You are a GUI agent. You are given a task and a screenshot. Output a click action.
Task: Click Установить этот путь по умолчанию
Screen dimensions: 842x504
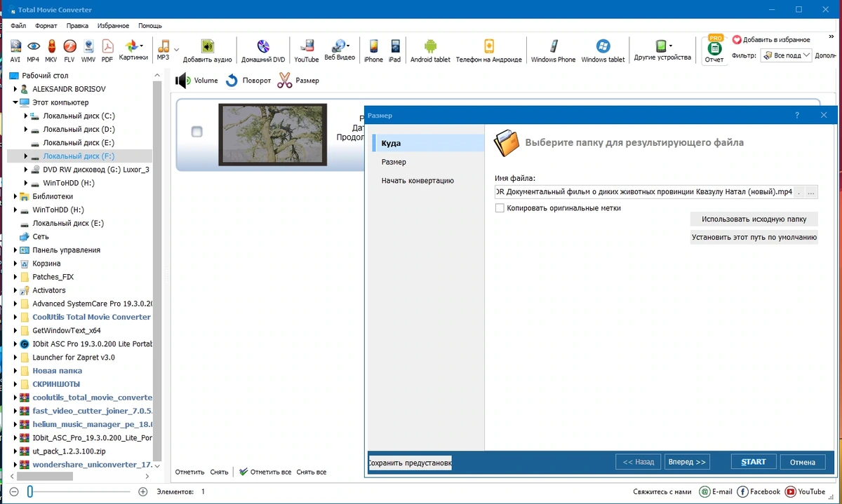pos(754,238)
